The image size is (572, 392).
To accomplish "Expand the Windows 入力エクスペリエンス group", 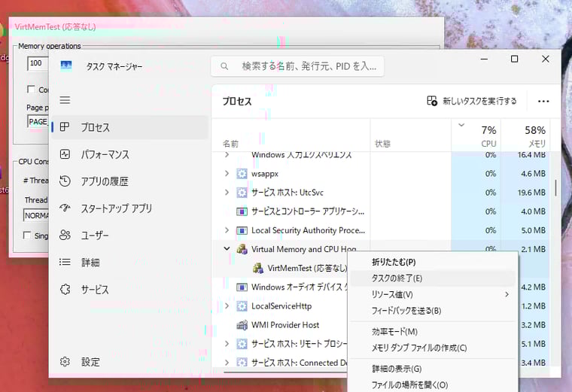I will [227, 154].
